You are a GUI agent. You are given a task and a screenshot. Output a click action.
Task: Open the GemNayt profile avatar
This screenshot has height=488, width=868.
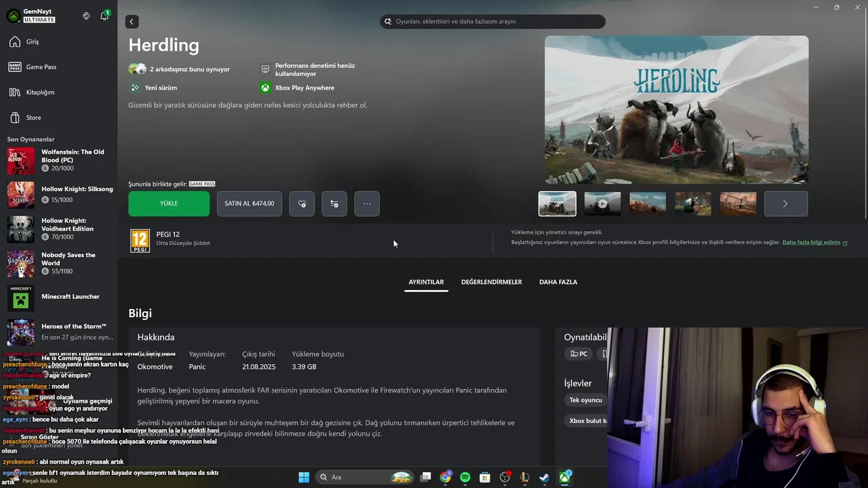click(x=13, y=16)
